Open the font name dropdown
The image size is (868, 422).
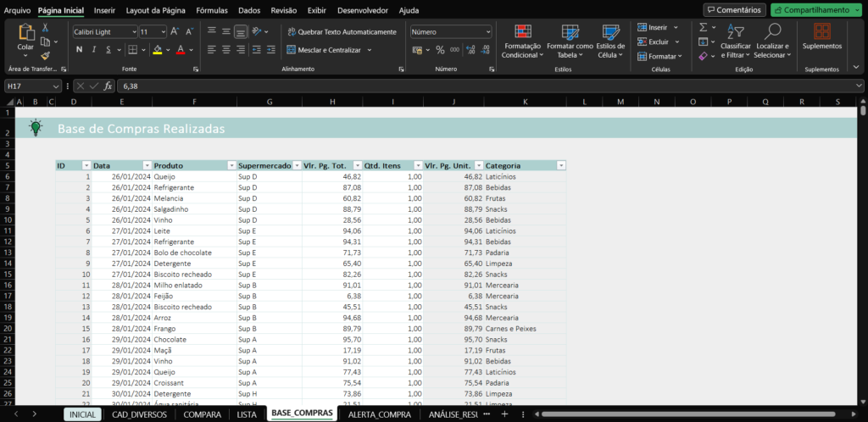pos(133,31)
